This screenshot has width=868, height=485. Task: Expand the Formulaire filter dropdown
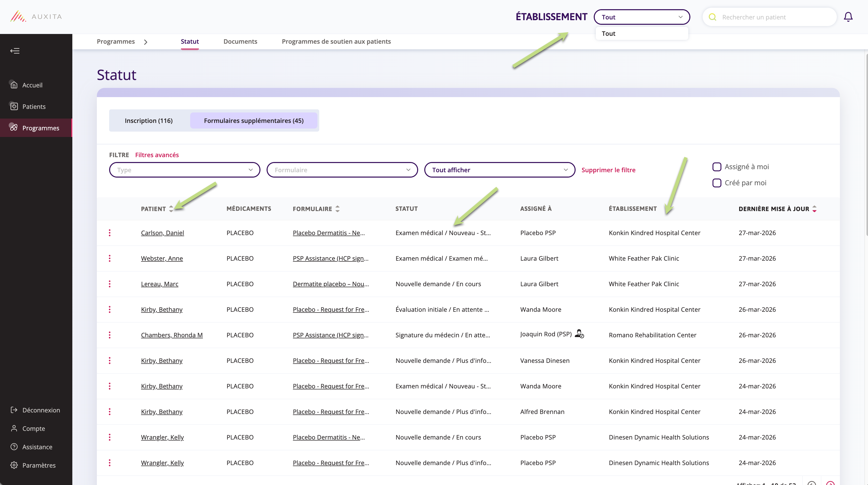pyautogui.click(x=342, y=170)
